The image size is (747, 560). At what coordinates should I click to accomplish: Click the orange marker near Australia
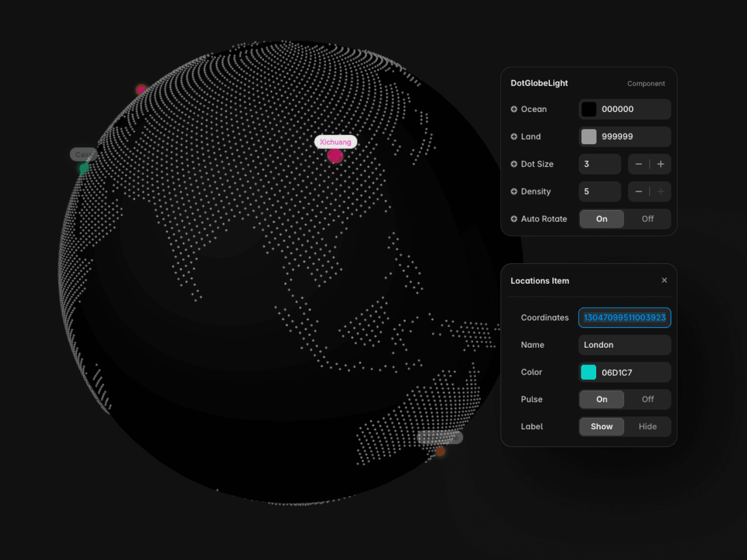tap(440, 452)
